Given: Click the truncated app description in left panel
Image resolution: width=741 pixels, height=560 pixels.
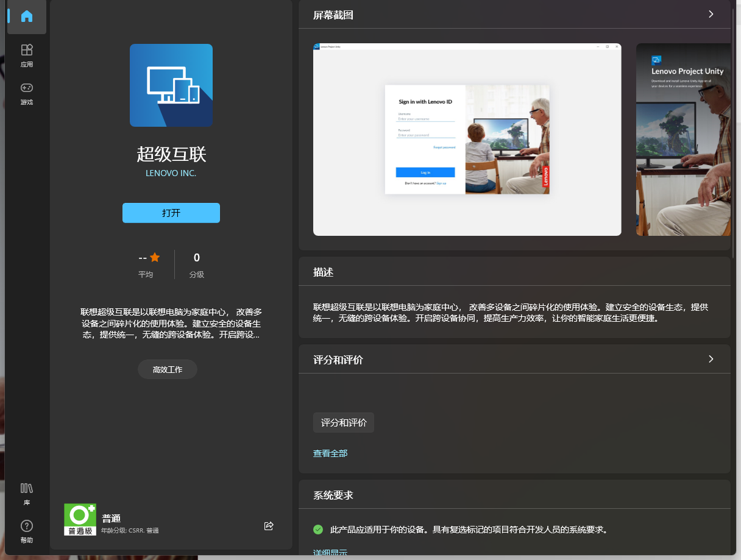Looking at the screenshot, I should coord(171,323).
